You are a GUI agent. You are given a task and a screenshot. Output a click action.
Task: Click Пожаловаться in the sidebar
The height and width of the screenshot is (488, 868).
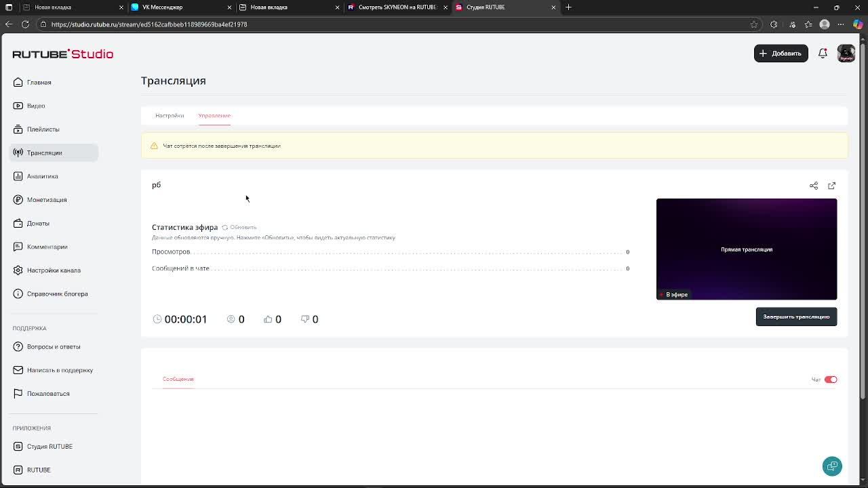click(54, 394)
